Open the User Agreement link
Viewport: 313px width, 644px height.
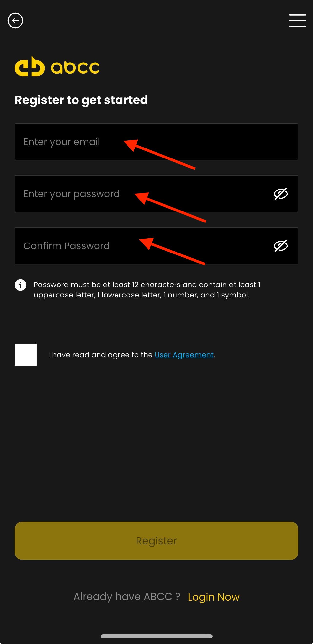184,355
